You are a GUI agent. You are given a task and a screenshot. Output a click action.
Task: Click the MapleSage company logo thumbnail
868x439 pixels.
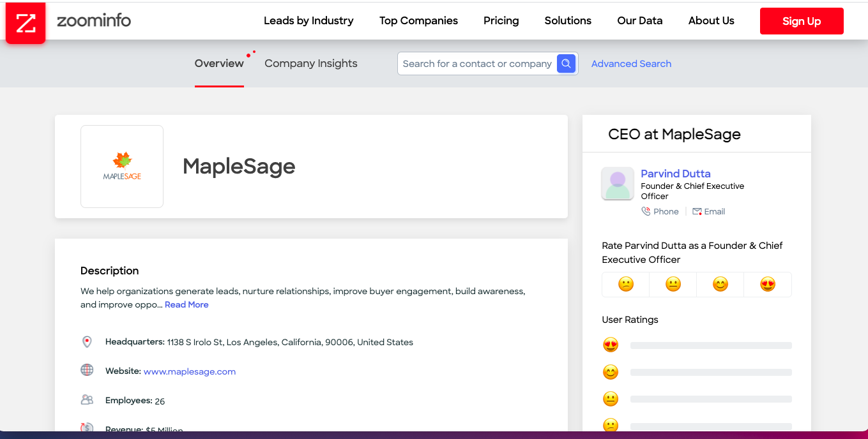122,167
